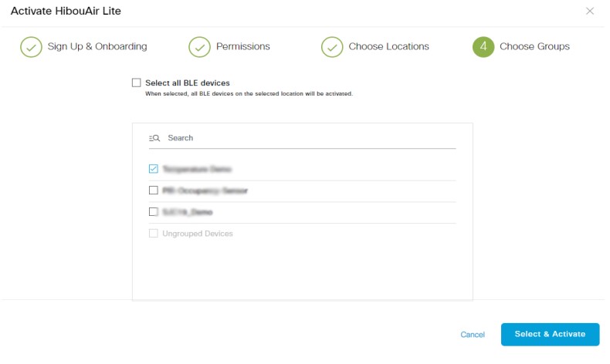Tick the Ungrouped Devices checkbox
This screenshot has width=610, height=364.
(x=154, y=234)
